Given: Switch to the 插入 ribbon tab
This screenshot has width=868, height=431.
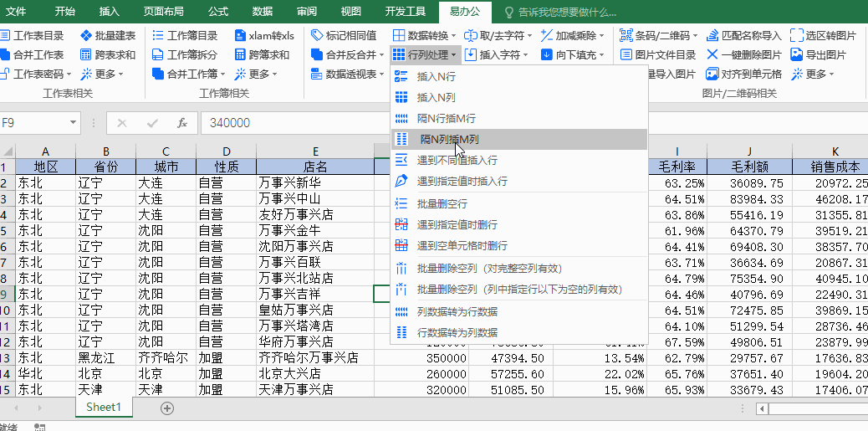Looking at the screenshot, I should point(109,12).
